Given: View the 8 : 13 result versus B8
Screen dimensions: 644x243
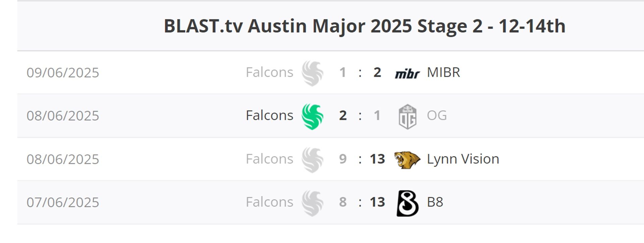Looking at the screenshot, I should tap(362, 202).
